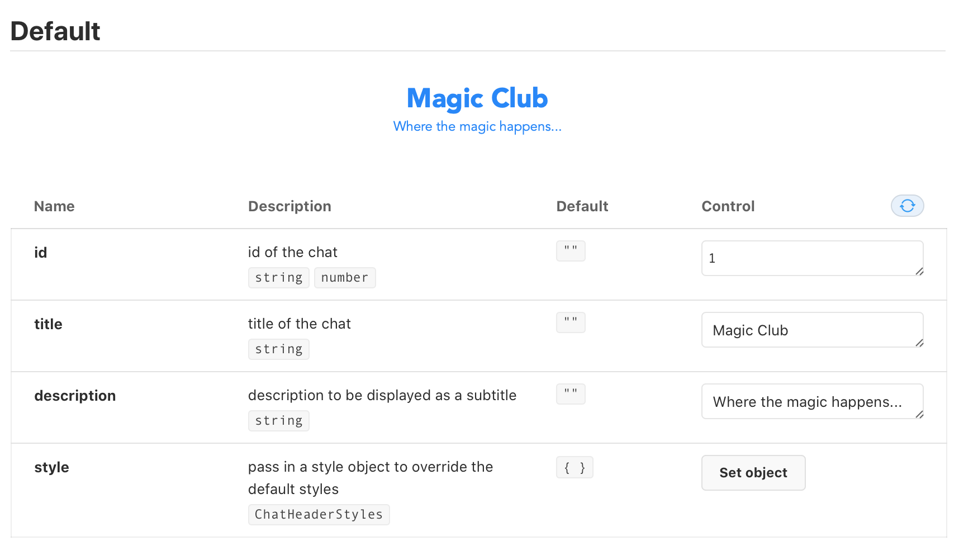
Task: Reset all controls using the refresh icon
Action: coord(906,206)
